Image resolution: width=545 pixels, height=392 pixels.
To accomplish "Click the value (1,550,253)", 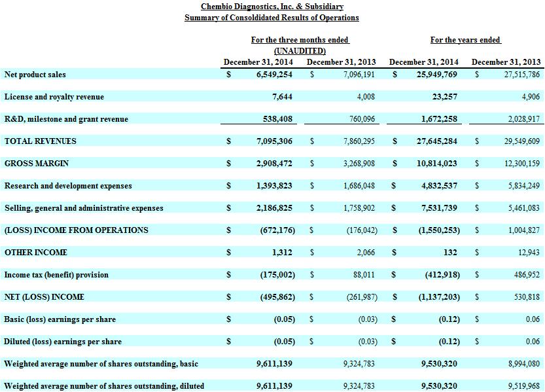I will tap(439, 230).
